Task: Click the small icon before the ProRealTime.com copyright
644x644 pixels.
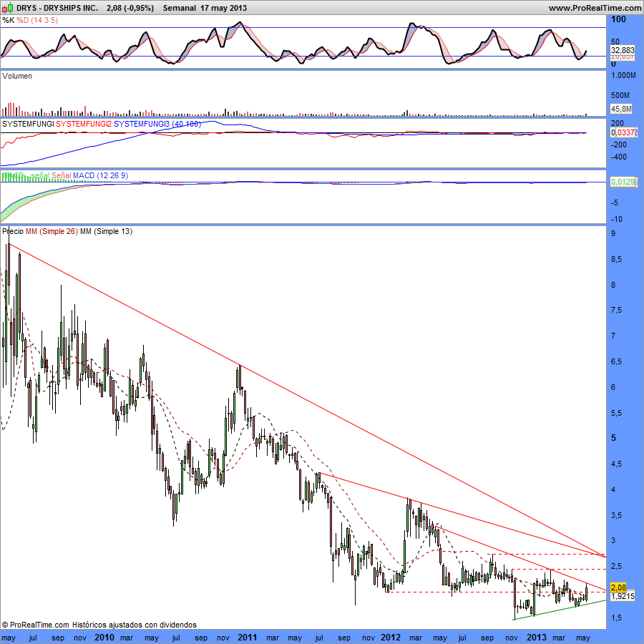Action: pyautogui.click(x=5, y=625)
